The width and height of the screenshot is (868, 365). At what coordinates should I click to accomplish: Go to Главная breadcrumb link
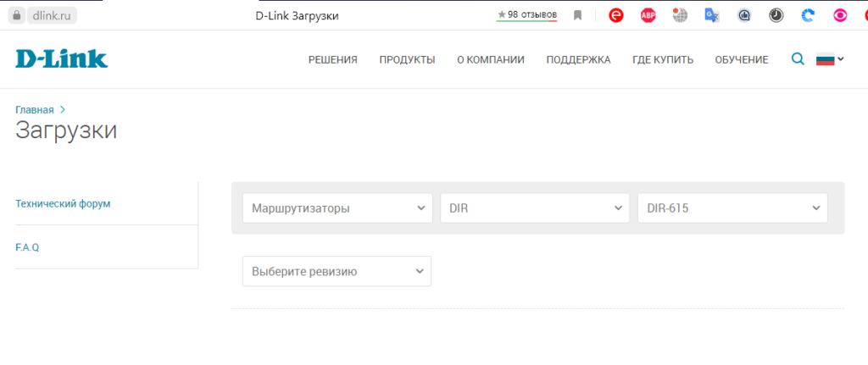point(34,109)
